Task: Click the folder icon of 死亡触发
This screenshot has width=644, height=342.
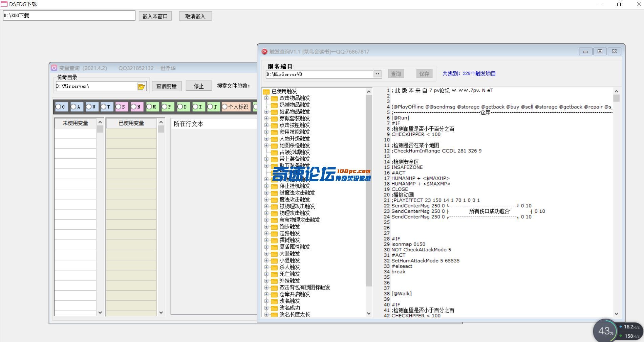Action: click(x=274, y=274)
